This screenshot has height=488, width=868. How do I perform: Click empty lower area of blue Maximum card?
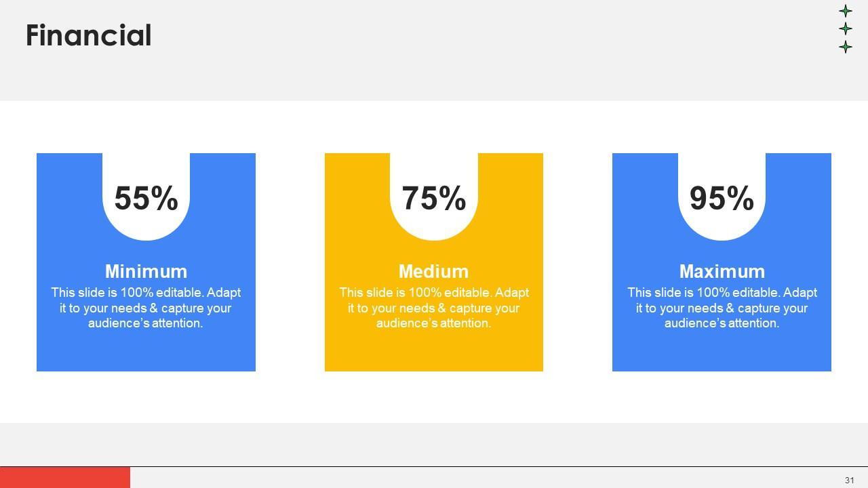pos(722,351)
